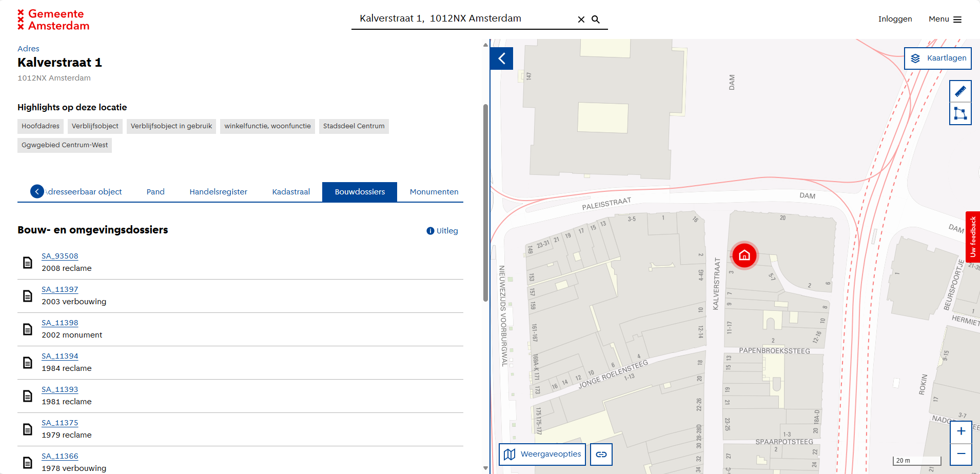
Task: Click the search magnifier icon
Action: (x=596, y=19)
